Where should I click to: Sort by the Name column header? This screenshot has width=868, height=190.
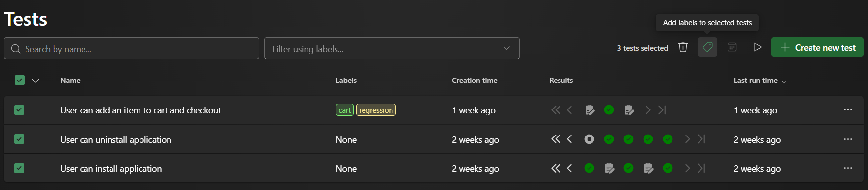[70, 81]
